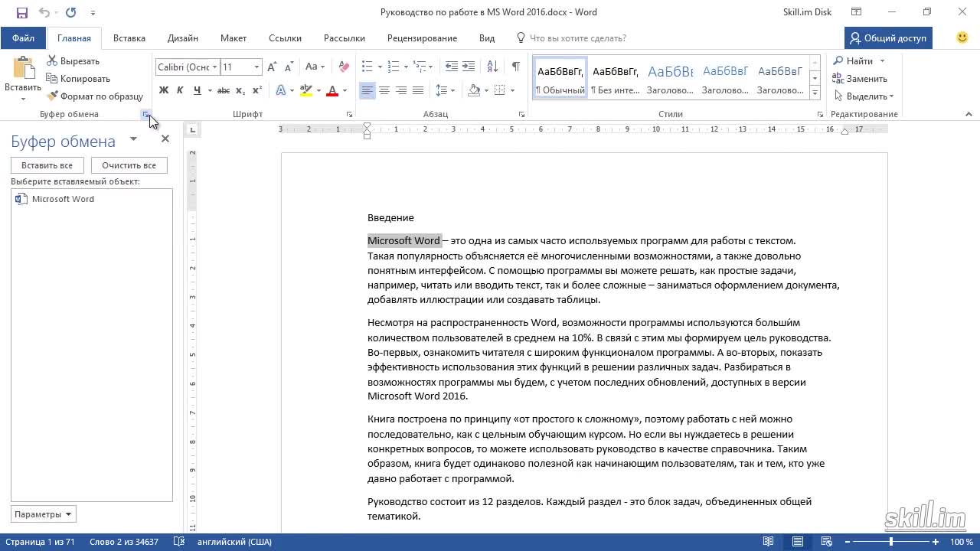Center align the paragraph
Image resolution: width=980 pixels, height=551 pixels.
[384, 90]
